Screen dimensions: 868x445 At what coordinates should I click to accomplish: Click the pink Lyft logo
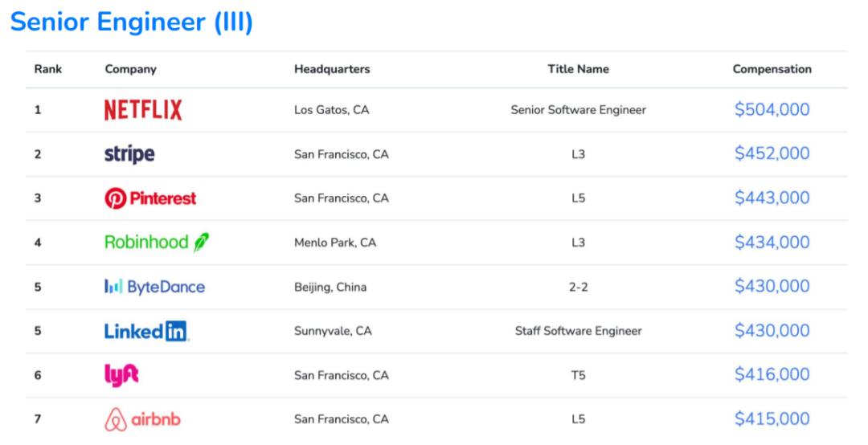tap(117, 374)
